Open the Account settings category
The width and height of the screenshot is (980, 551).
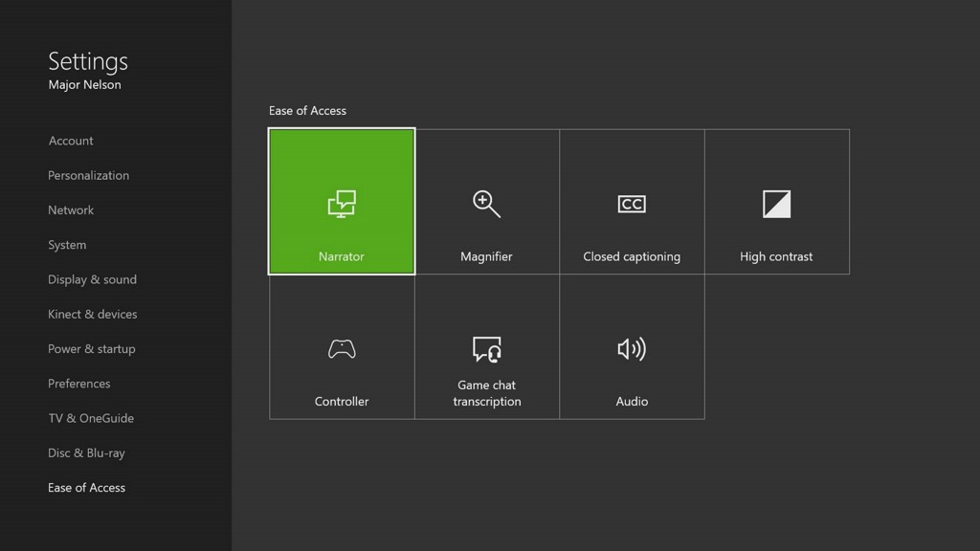point(71,141)
